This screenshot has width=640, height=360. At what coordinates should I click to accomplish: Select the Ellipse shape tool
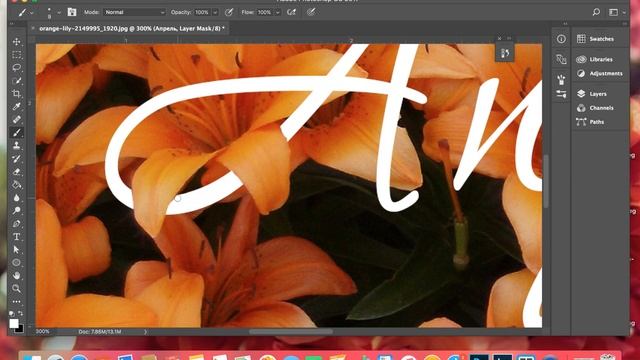pos(16,262)
